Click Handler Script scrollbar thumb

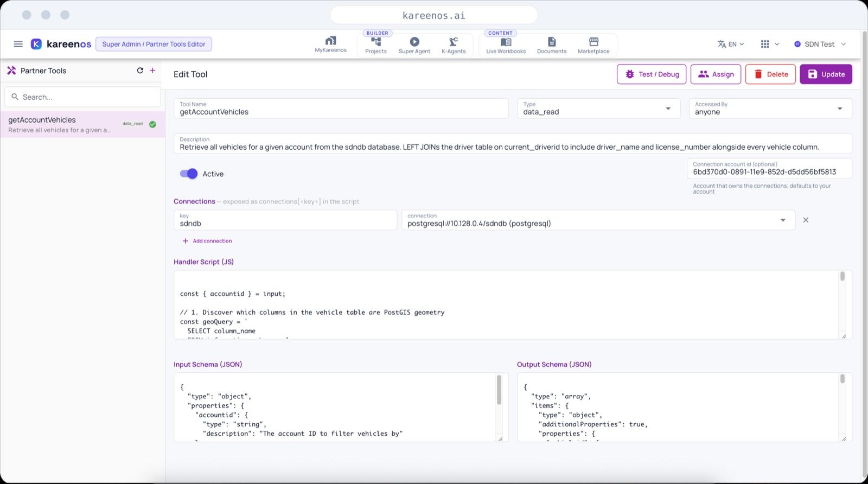tap(843, 276)
